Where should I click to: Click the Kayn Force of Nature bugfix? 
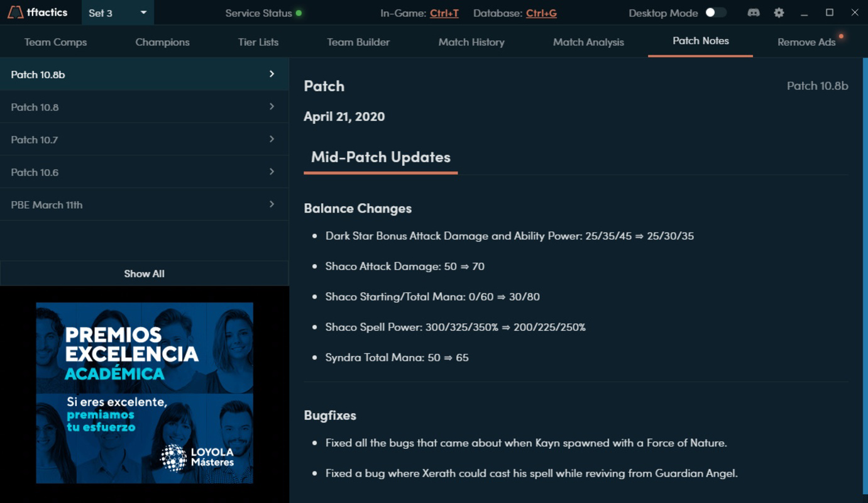[x=526, y=443]
